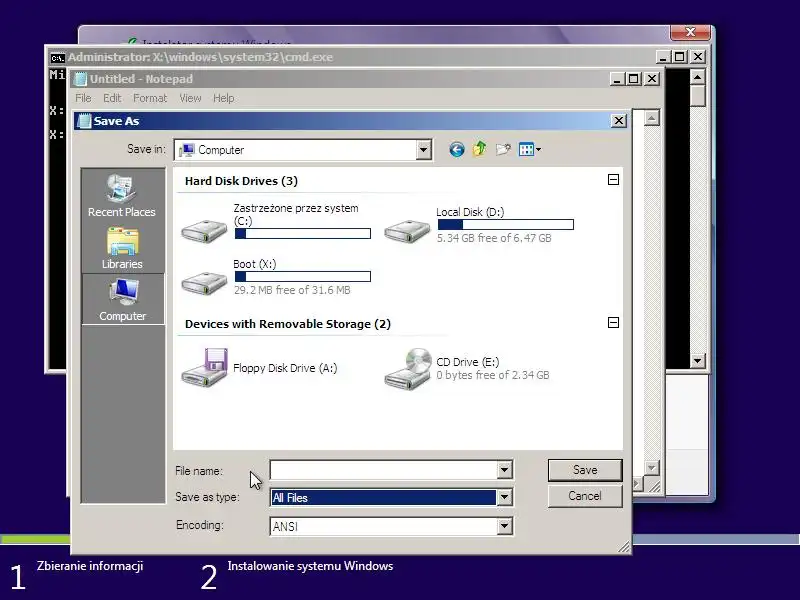The height and width of the screenshot is (600, 800).
Task: Collapse the Hard Disk Drives group
Action: (x=613, y=180)
